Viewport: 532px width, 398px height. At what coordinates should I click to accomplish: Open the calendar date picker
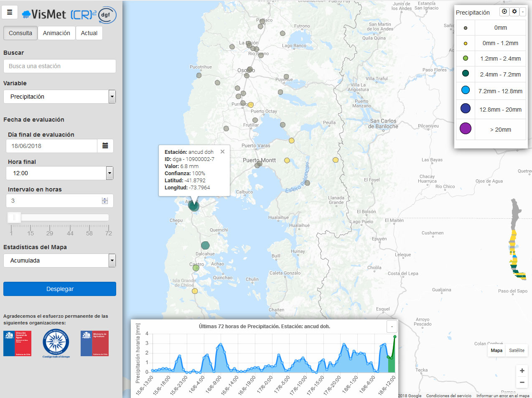click(105, 146)
